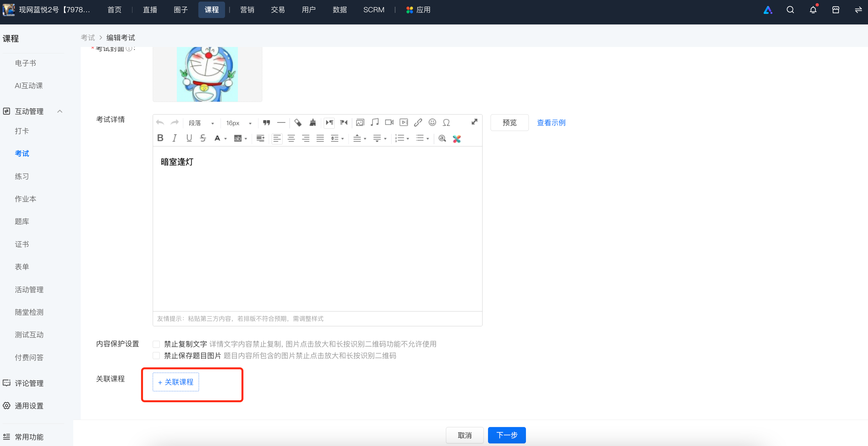Align text left

click(x=277, y=138)
